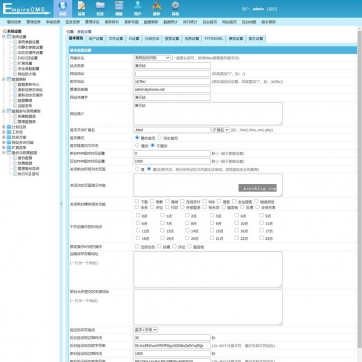Viewport: 362px width, 362px height.
Task: Switch to the FTP/EMAIL tab
Action: click(x=214, y=38)
